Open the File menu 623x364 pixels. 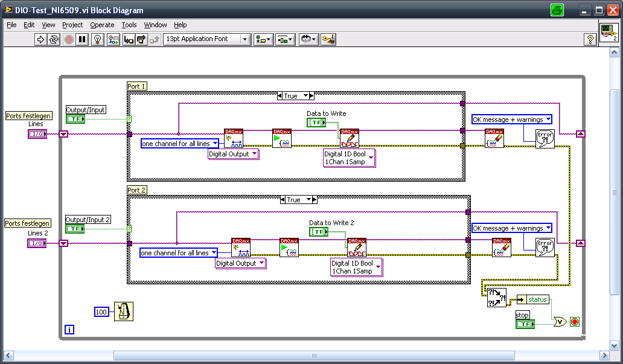point(11,25)
